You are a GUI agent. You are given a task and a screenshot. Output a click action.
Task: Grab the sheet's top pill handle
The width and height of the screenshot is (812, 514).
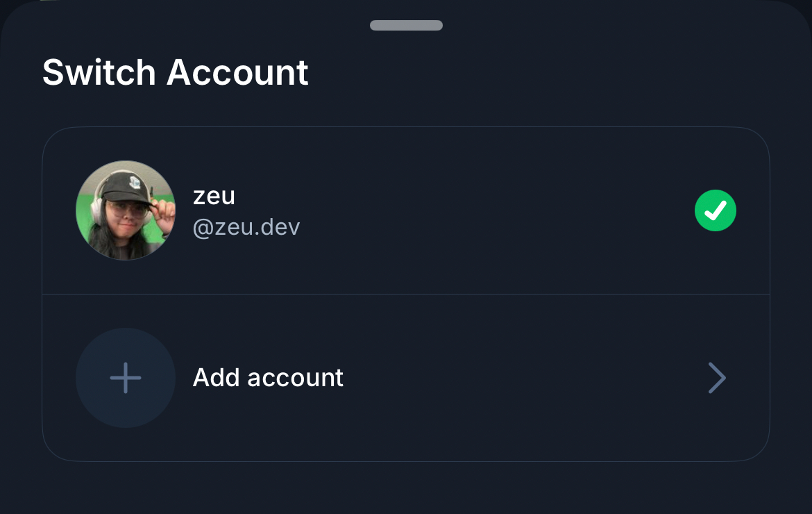tap(406, 26)
